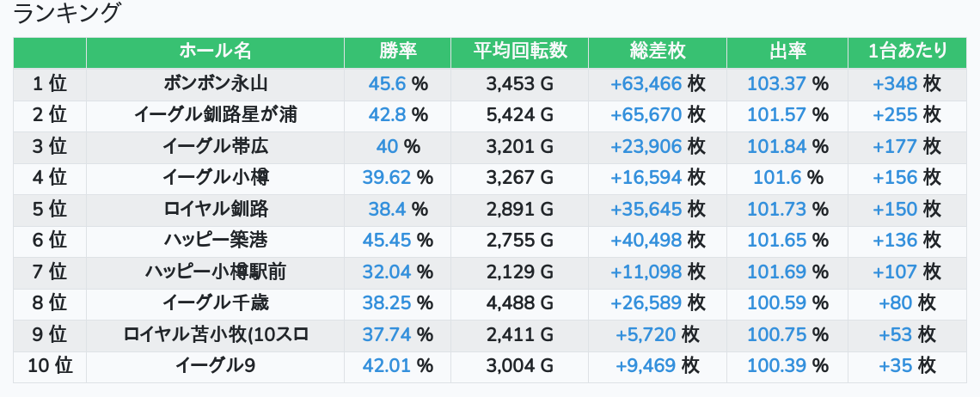This screenshot has height=397, width=980.
Task: Click the +11,098 total difference link
Action: (646, 272)
